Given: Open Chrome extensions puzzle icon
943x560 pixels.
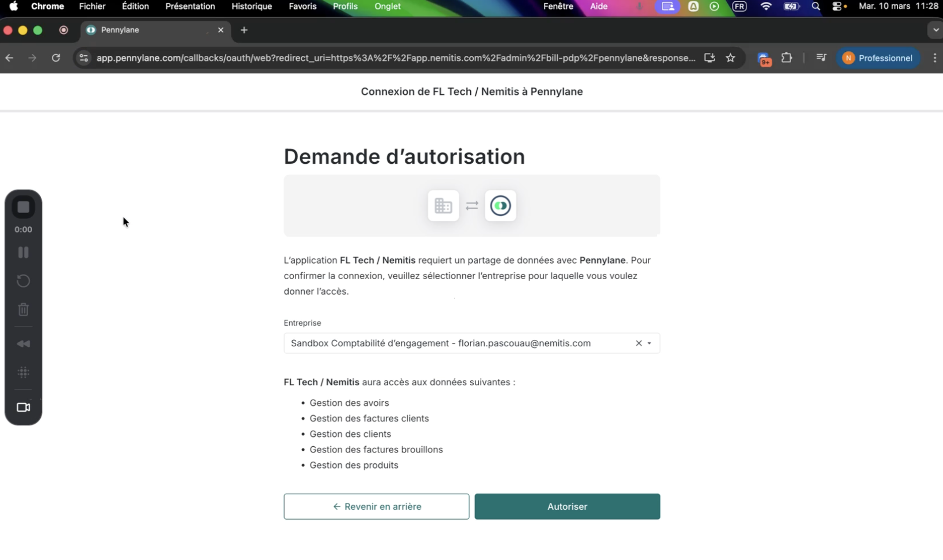Looking at the screenshot, I should tap(786, 58).
